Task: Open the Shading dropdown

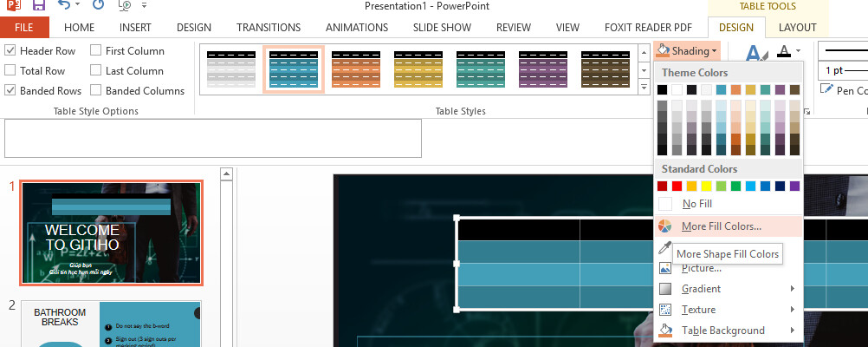Action: click(687, 51)
